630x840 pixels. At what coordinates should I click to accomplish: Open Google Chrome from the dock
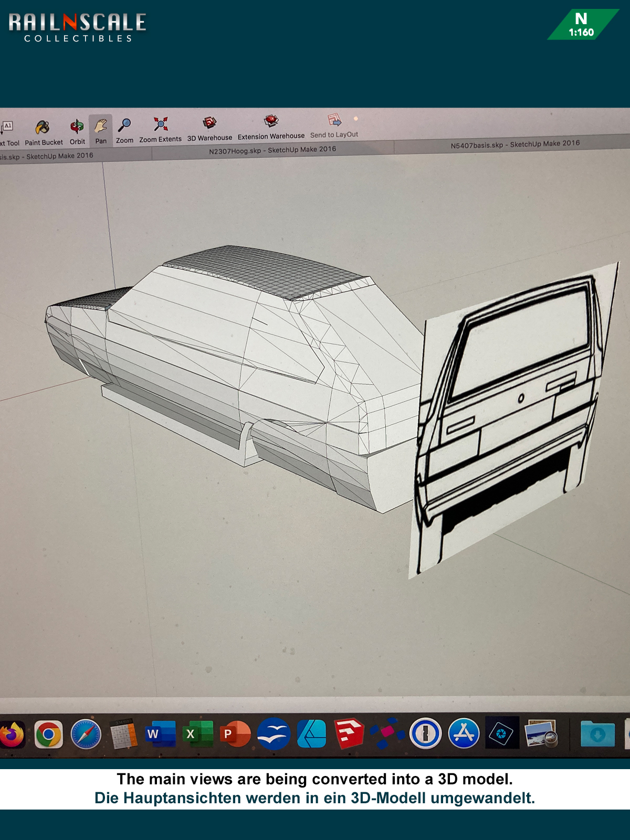(x=48, y=734)
